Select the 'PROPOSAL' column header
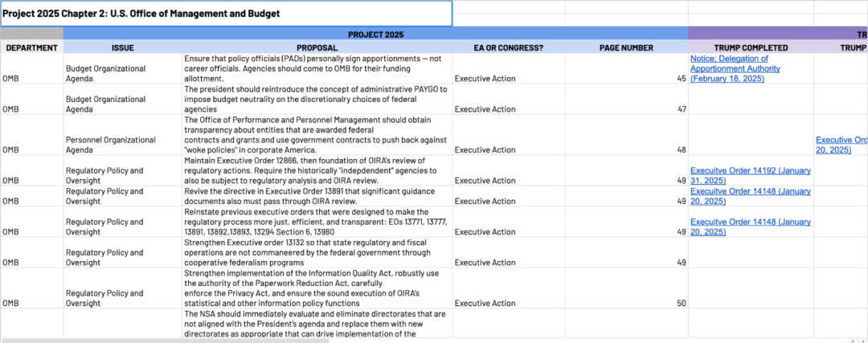Screen dimensions: 868x343 click(x=317, y=47)
